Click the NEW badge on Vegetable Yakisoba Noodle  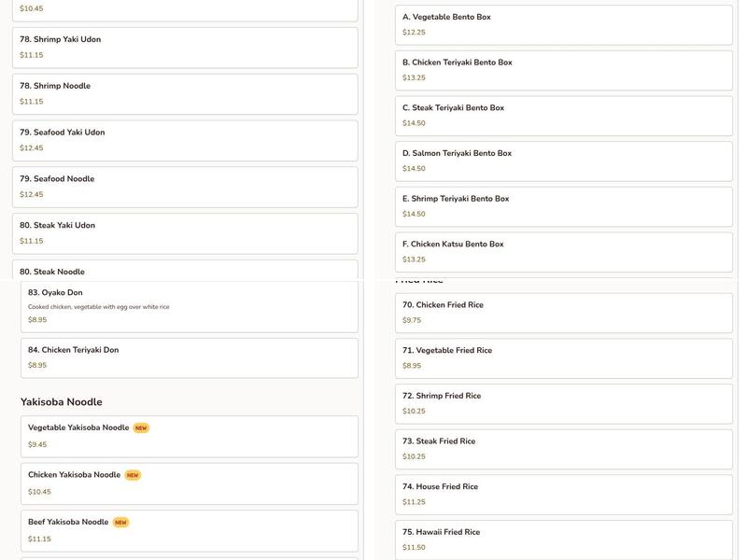pyautogui.click(x=141, y=428)
